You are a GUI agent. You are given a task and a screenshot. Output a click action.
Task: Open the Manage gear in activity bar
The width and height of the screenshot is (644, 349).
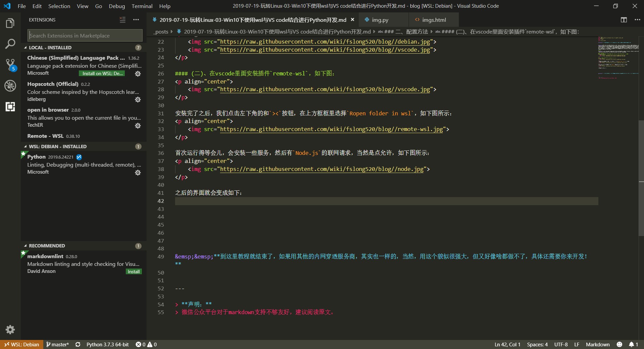pos(10,330)
